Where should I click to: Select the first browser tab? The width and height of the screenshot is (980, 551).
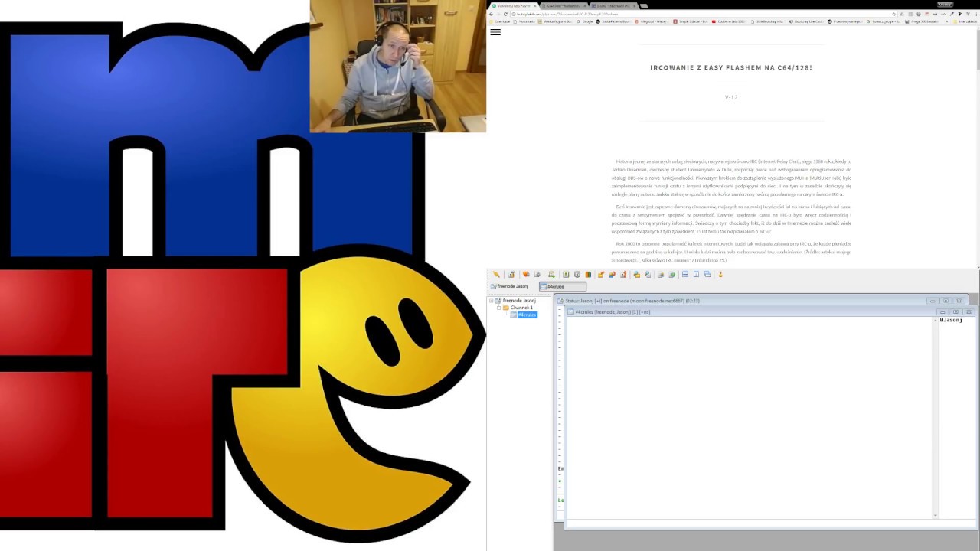tap(513, 5)
